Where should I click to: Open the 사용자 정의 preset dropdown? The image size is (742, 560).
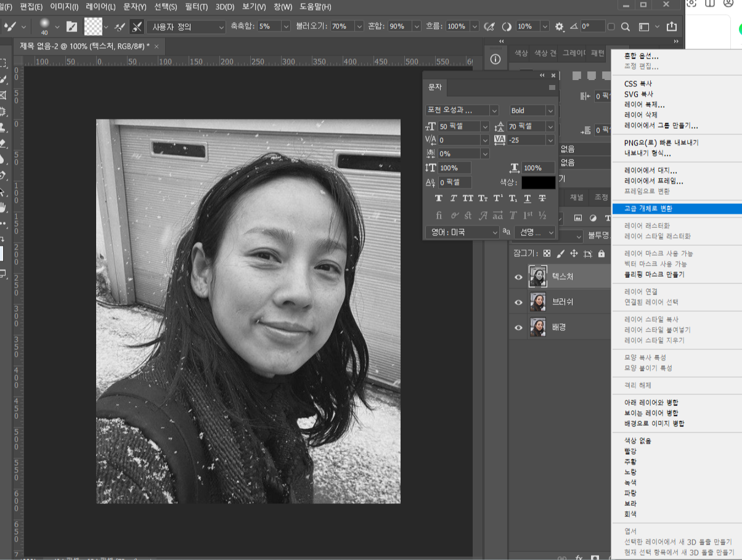(186, 26)
